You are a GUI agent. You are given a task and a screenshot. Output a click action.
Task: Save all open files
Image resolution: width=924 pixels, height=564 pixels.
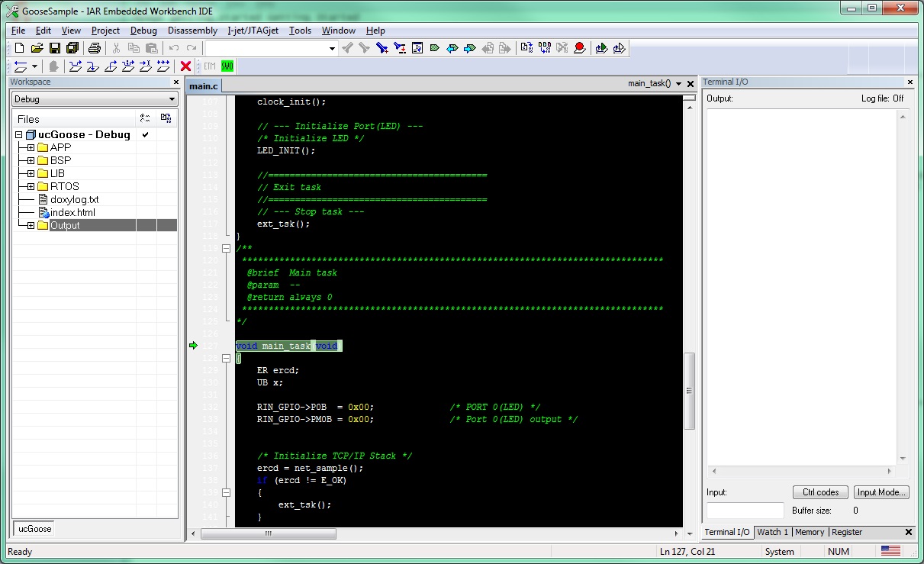(x=72, y=48)
